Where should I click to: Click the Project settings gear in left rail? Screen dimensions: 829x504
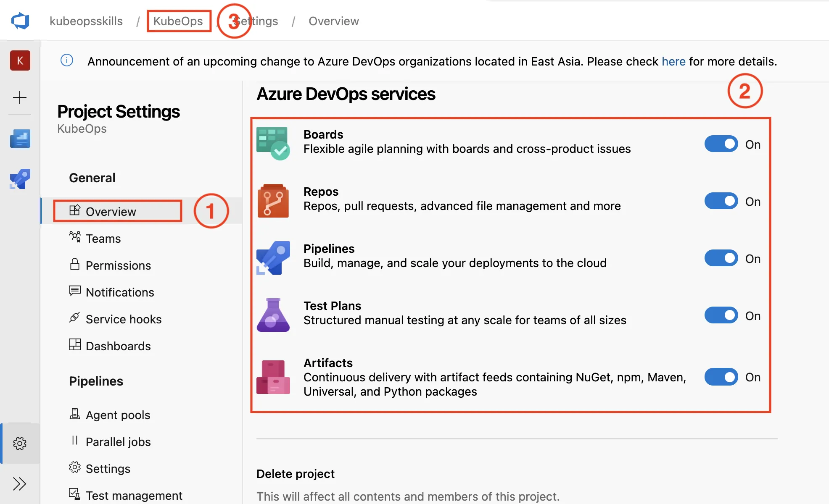pos(20,443)
